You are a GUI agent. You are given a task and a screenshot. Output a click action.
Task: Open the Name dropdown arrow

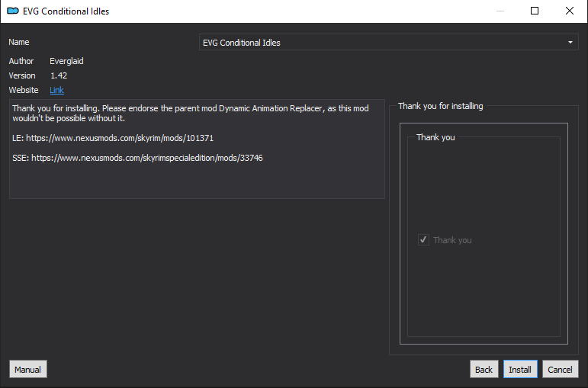(570, 43)
